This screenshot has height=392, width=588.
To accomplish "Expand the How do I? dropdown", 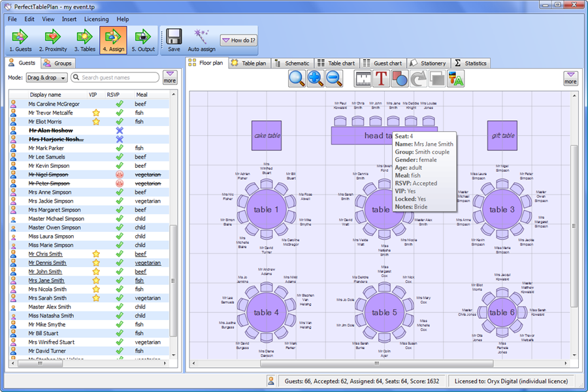I will click(x=238, y=40).
